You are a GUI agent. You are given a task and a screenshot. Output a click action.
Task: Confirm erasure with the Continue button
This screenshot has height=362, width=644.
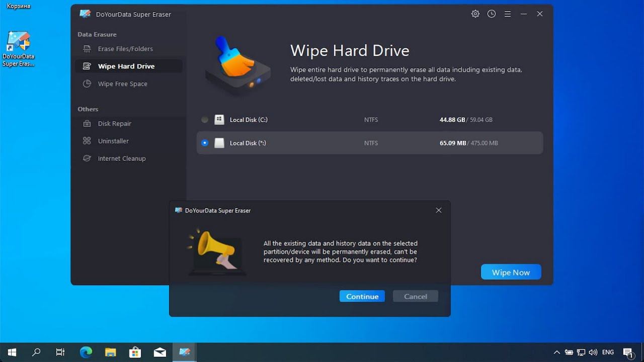[362, 296]
